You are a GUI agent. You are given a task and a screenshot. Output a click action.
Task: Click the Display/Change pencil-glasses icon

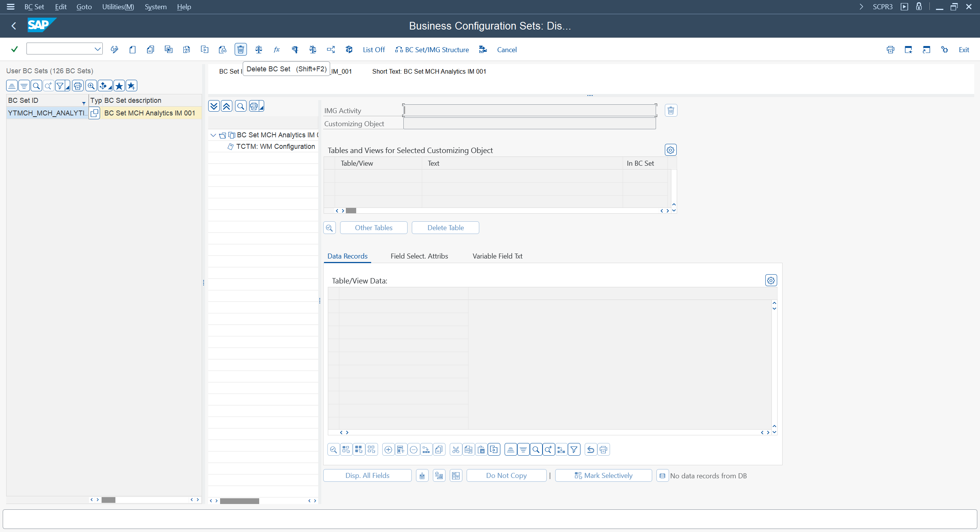(x=114, y=49)
